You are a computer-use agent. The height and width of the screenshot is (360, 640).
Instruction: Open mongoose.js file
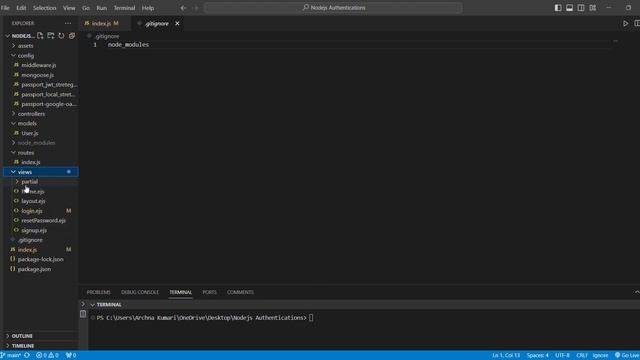click(x=38, y=75)
